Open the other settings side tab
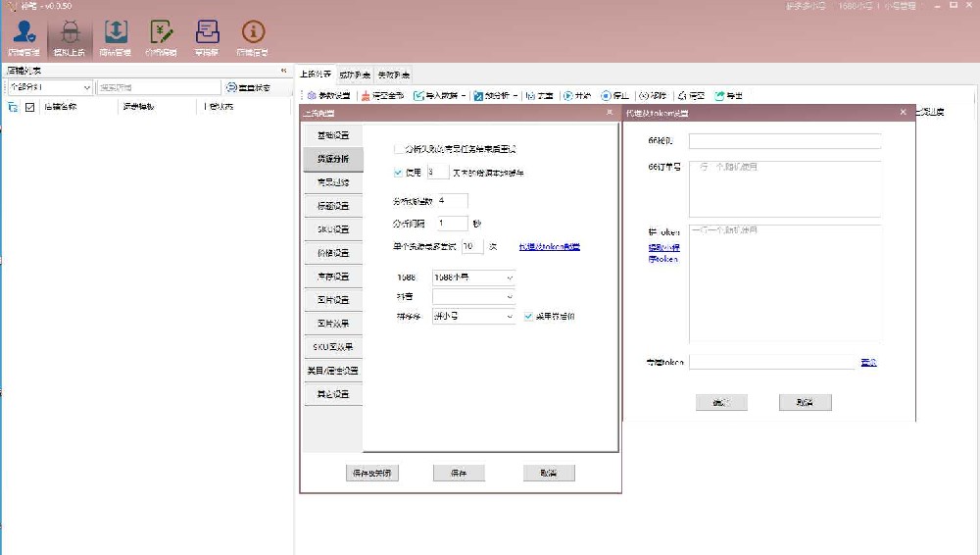Viewport: 980px width, 555px height. [333, 394]
